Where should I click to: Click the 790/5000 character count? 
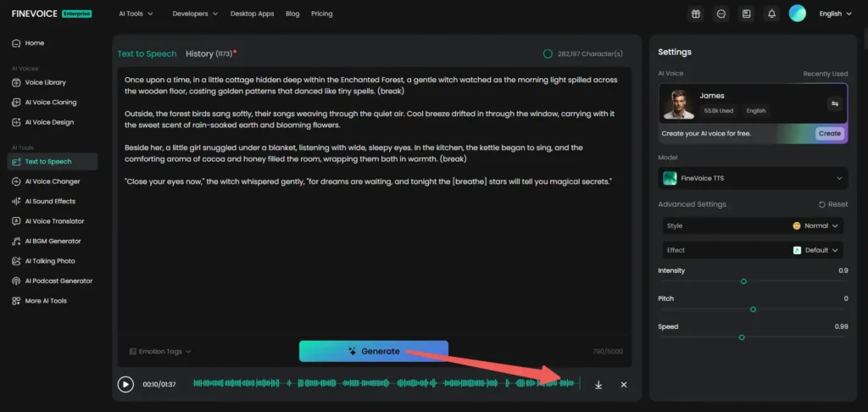click(608, 352)
